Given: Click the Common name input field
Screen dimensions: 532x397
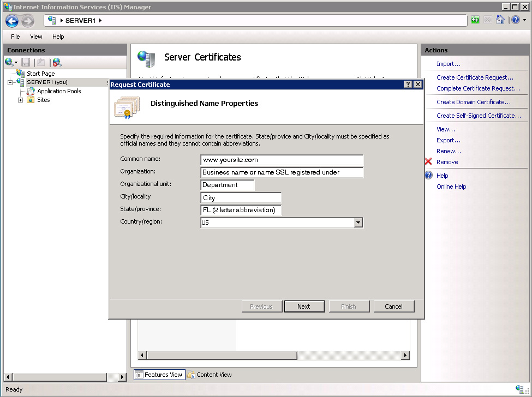Looking at the screenshot, I should (282, 160).
